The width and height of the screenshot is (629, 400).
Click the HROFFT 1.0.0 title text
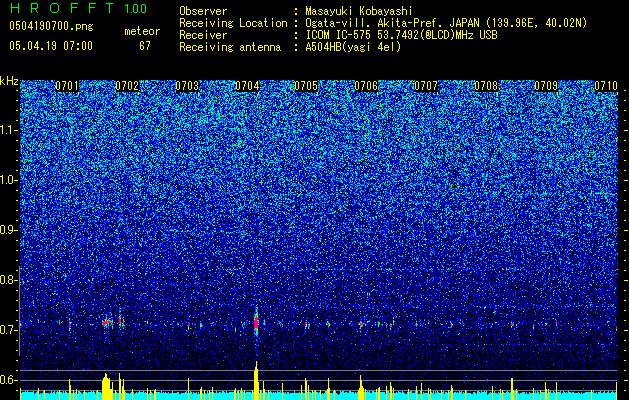tap(78, 8)
